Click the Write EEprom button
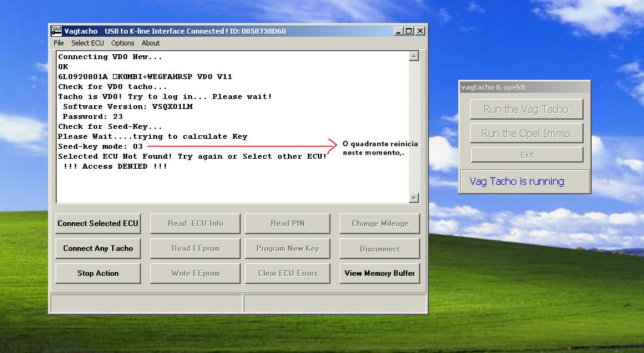The height and width of the screenshot is (353, 644). tap(195, 273)
